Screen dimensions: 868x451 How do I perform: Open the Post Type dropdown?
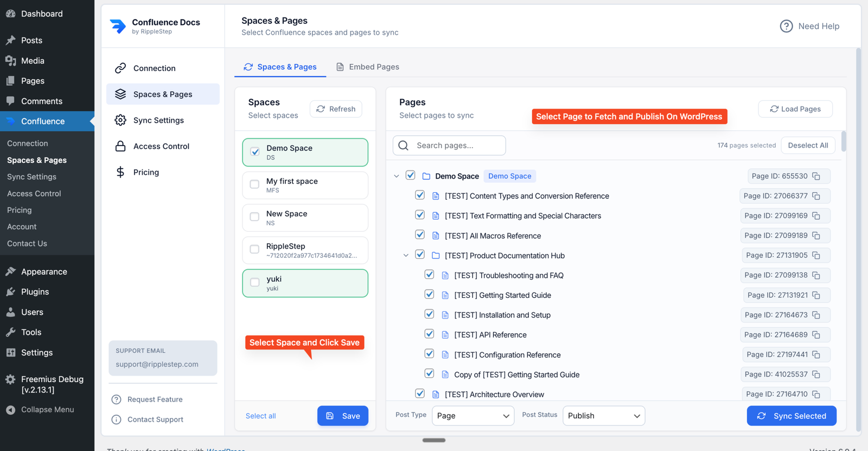point(473,416)
